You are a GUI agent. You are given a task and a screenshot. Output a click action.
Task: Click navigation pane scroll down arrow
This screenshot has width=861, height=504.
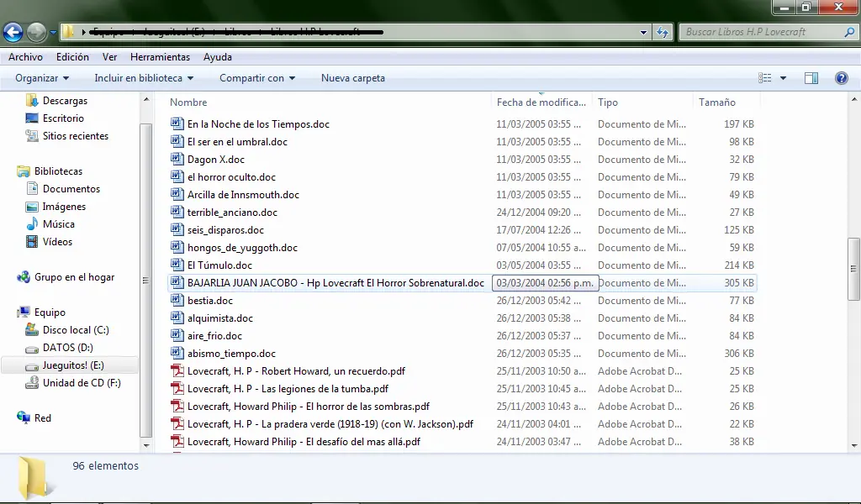[146, 445]
